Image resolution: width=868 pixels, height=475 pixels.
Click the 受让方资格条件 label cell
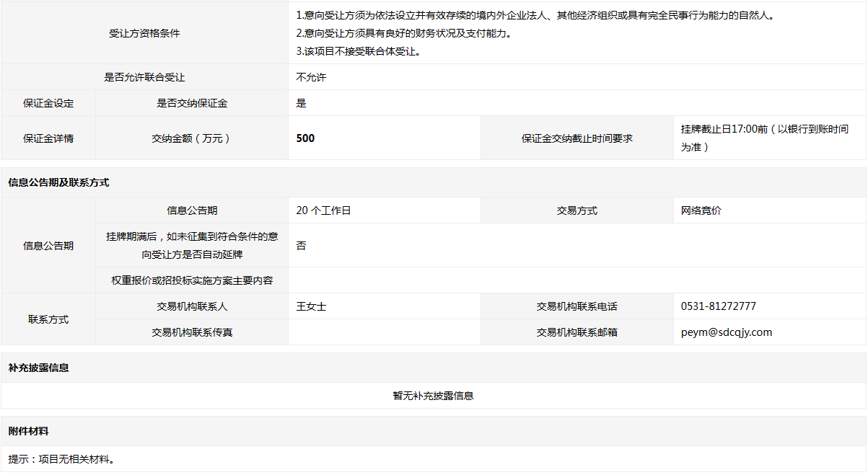click(144, 33)
